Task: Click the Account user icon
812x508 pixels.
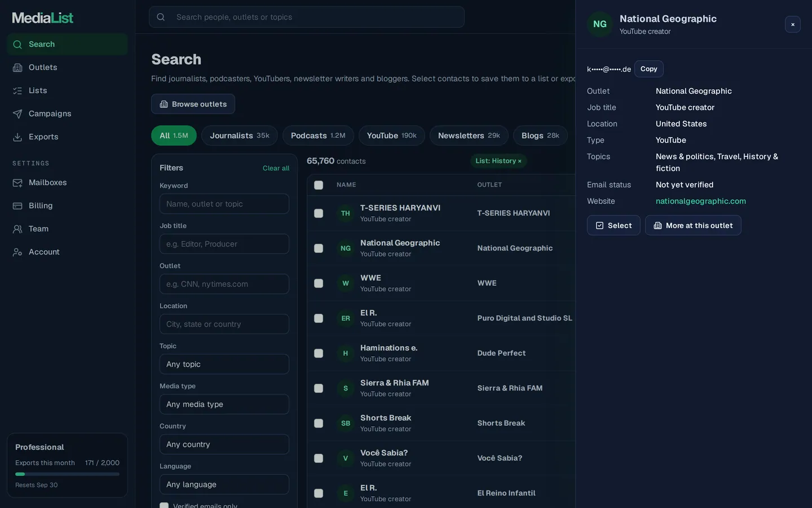Action: tap(17, 252)
